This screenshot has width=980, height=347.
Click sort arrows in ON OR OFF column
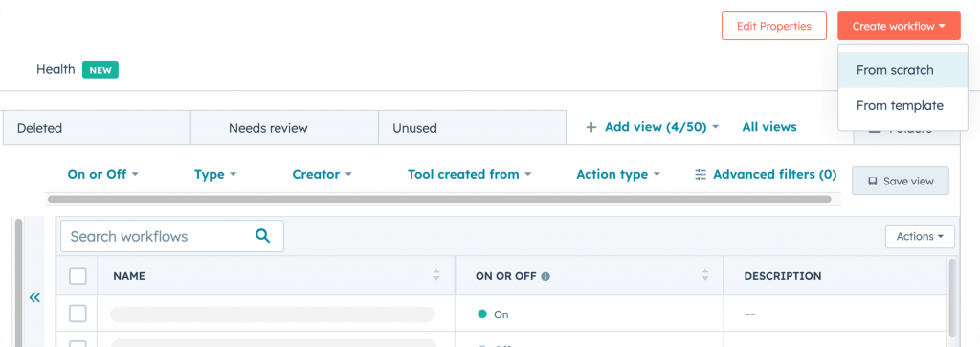pyautogui.click(x=705, y=274)
